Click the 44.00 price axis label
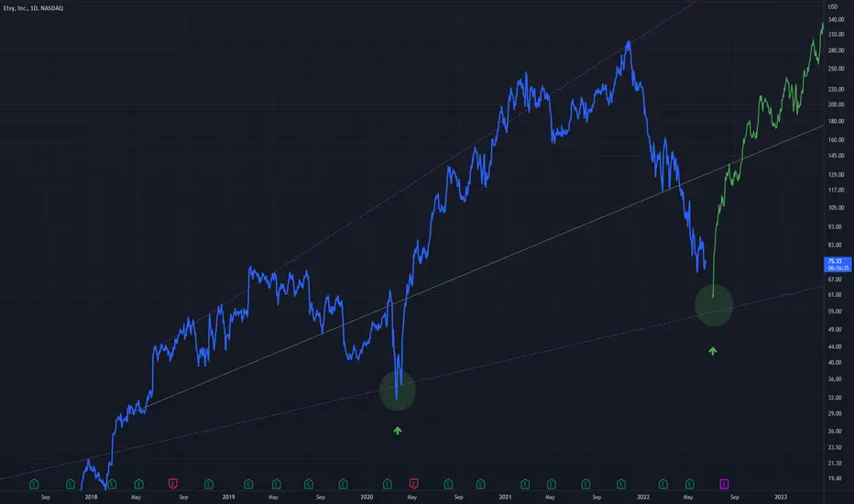 coord(835,346)
